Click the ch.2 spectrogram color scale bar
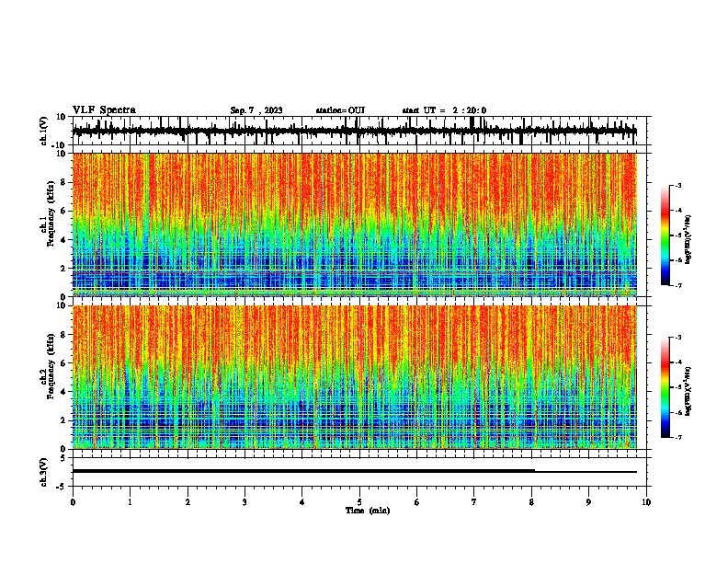 coord(665,387)
